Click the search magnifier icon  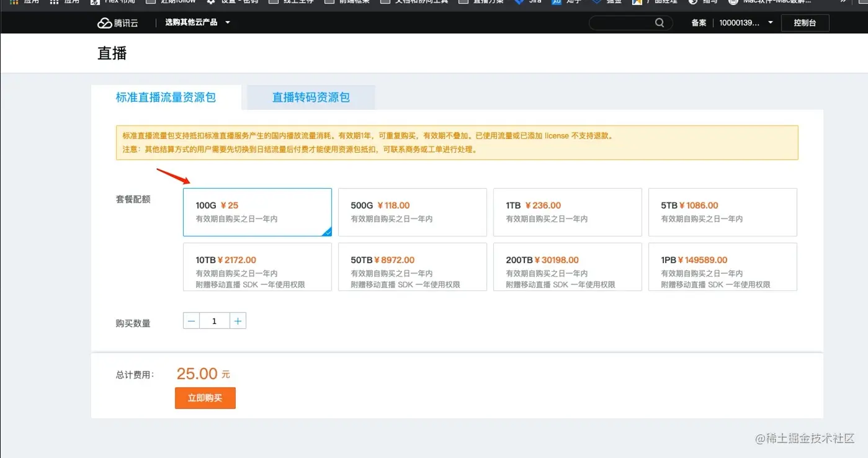(660, 23)
